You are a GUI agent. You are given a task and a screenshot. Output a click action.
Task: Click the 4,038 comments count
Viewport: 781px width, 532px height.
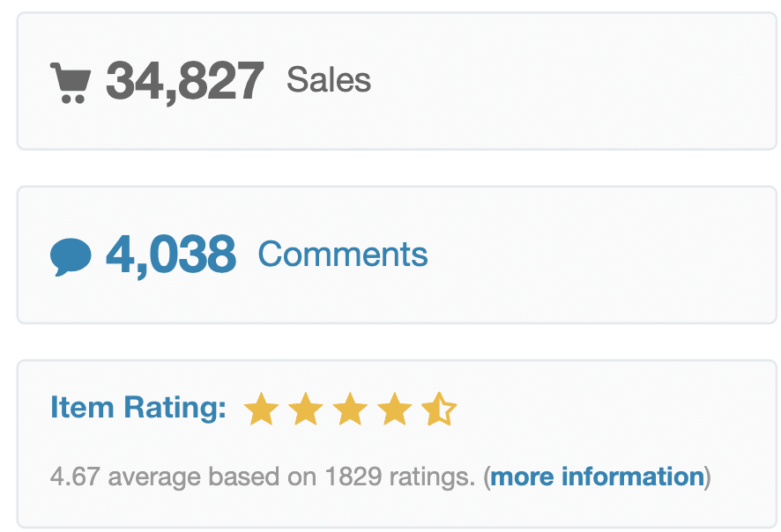click(171, 255)
